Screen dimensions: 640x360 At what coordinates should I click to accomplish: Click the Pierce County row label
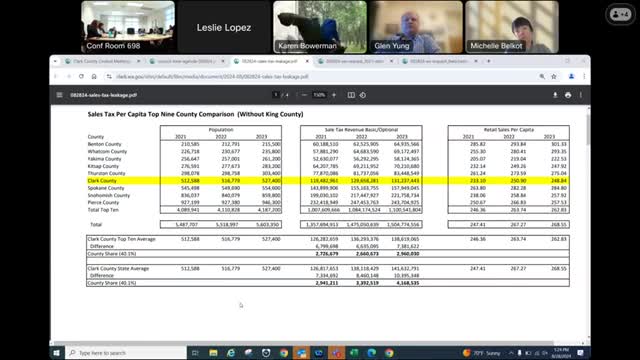coord(103,202)
